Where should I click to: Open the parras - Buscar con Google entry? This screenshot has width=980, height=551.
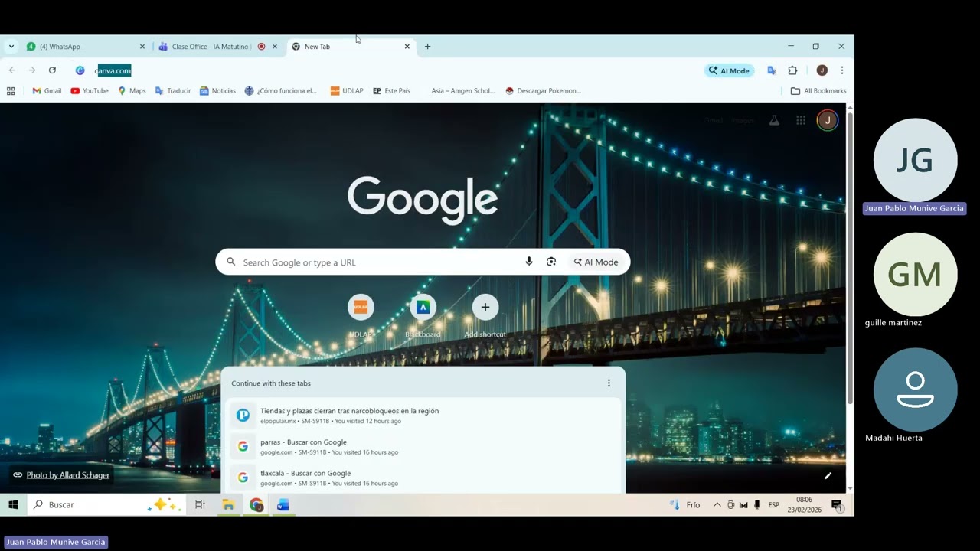coord(423,446)
